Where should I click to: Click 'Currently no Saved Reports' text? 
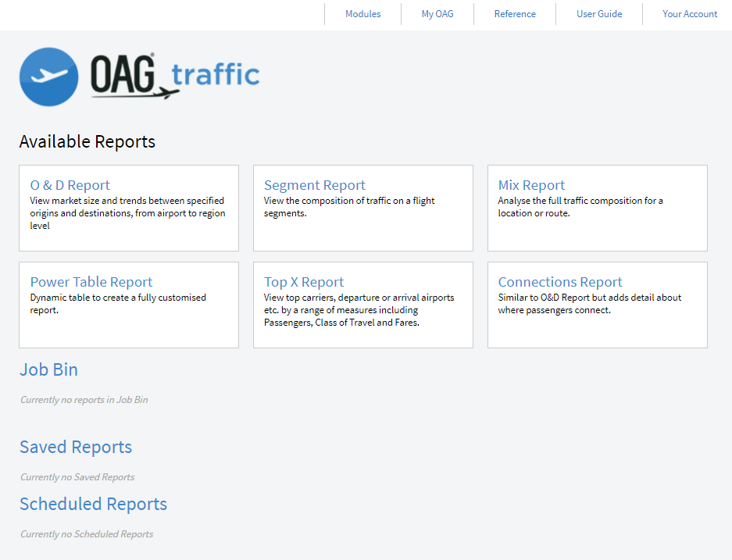click(x=77, y=477)
